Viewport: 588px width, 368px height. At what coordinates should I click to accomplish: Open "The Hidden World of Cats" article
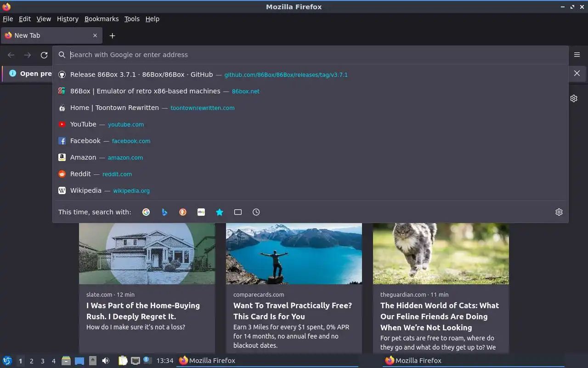tap(440, 316)
